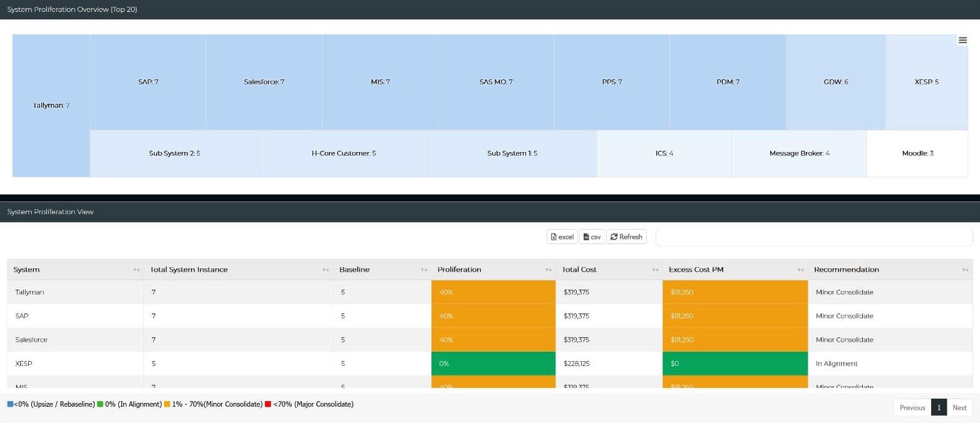Select the Moodle: 3 treemap tile
Screen dimensions: 980x423
[917, 153]
